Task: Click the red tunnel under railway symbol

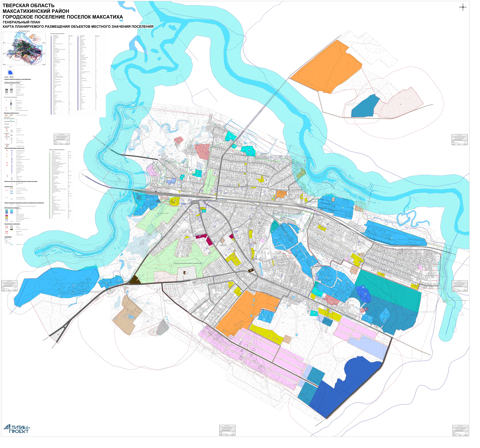Action: tap(6, 111)
